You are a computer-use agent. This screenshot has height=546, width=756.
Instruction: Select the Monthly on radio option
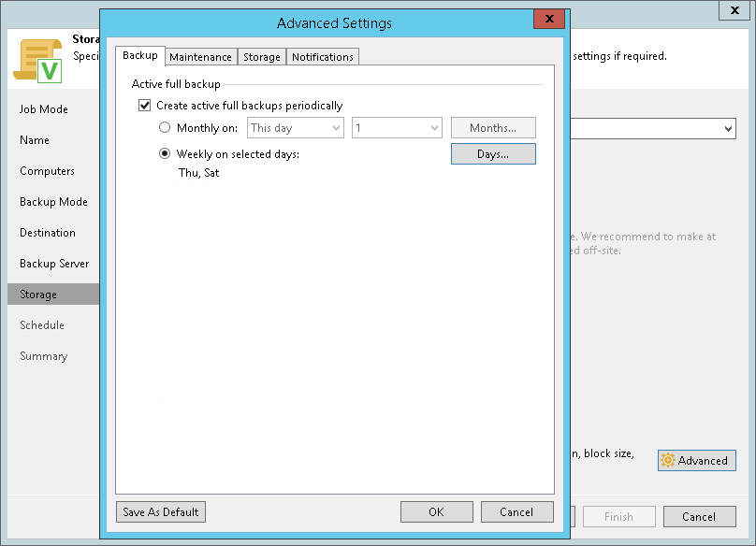coord(165,128)
